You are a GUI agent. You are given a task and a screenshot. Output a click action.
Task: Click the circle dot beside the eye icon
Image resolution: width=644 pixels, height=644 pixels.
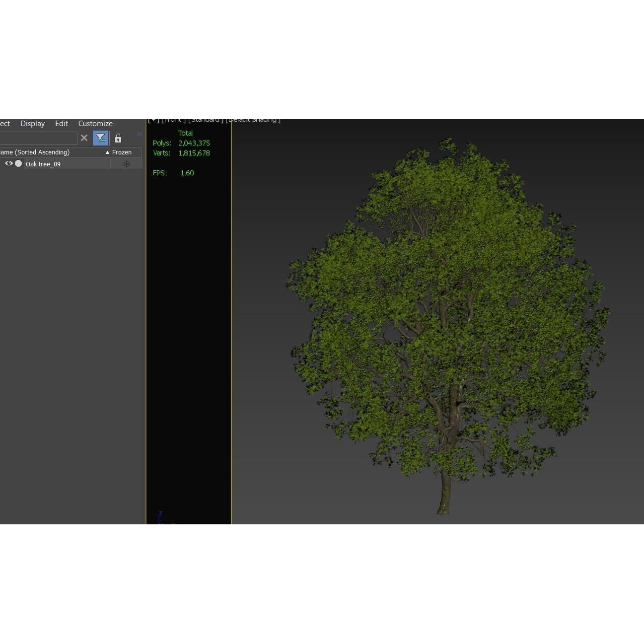(17, 163)
